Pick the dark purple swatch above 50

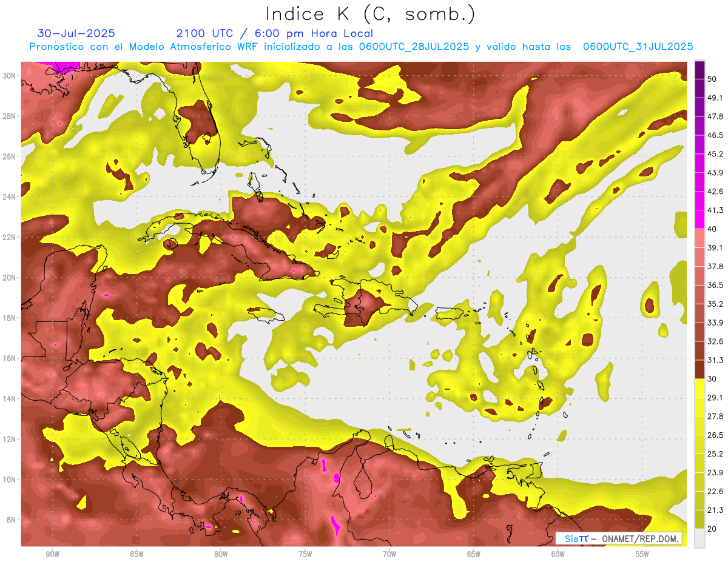699,70
